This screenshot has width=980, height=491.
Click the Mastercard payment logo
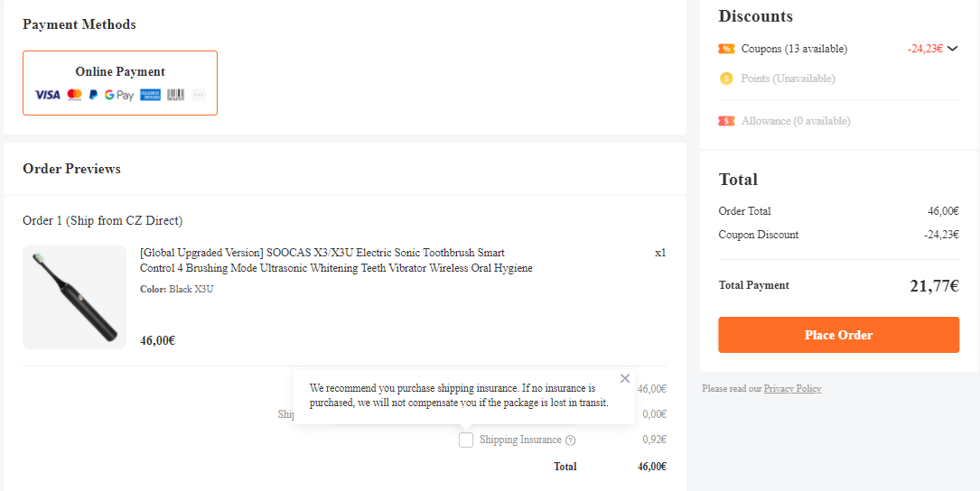point(74,95)
